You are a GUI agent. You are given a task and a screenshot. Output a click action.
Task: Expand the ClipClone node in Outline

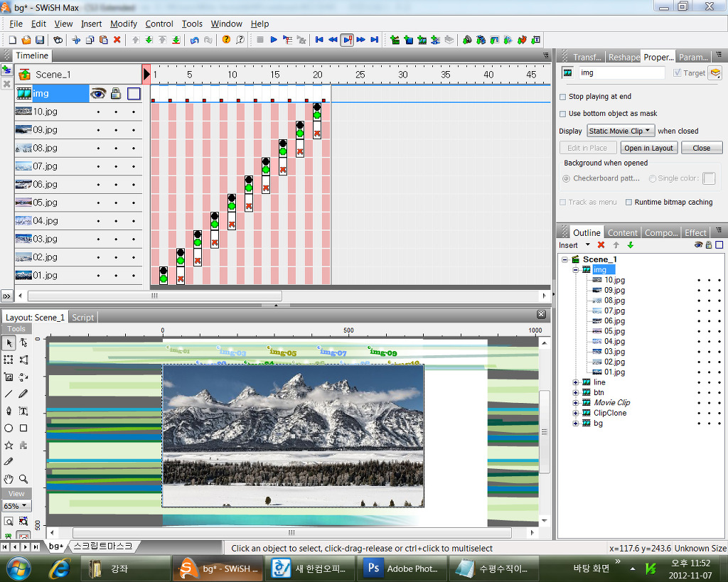tap(576, 413)
